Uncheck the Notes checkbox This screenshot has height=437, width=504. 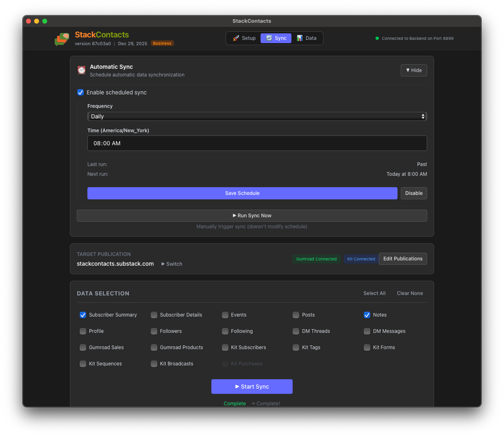pyautogui.click(x=367, y=315)
